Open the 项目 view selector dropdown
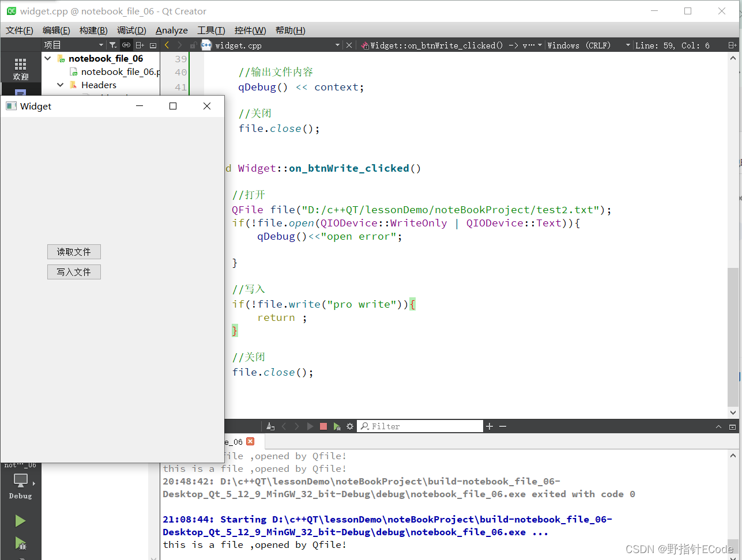This screenshot has height=560, width=742. point(74,45)
